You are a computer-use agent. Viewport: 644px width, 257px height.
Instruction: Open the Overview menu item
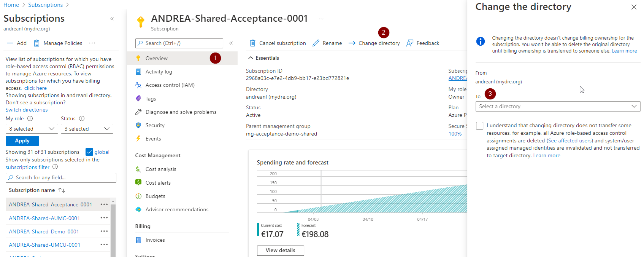coord(182,58)
